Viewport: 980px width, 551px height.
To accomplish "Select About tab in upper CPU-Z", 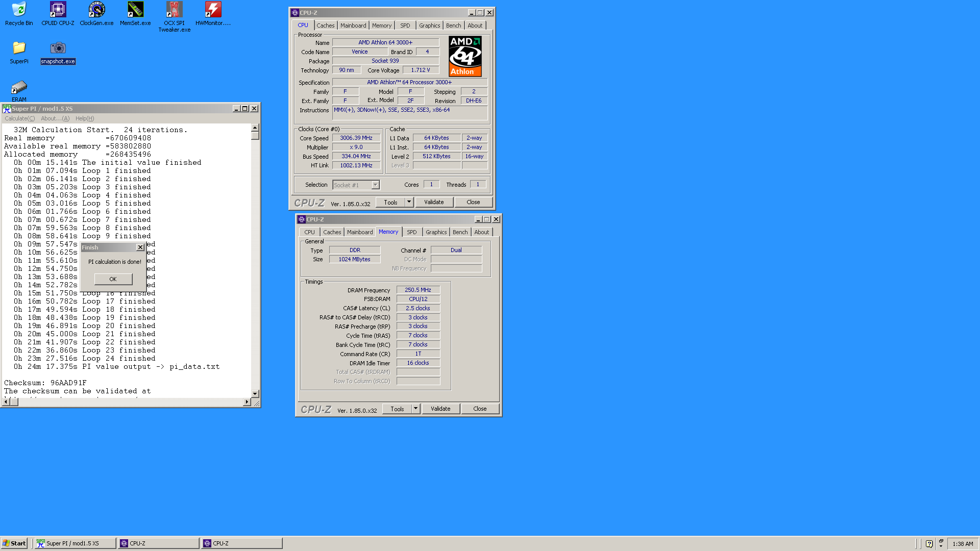I will pos(475,26).
